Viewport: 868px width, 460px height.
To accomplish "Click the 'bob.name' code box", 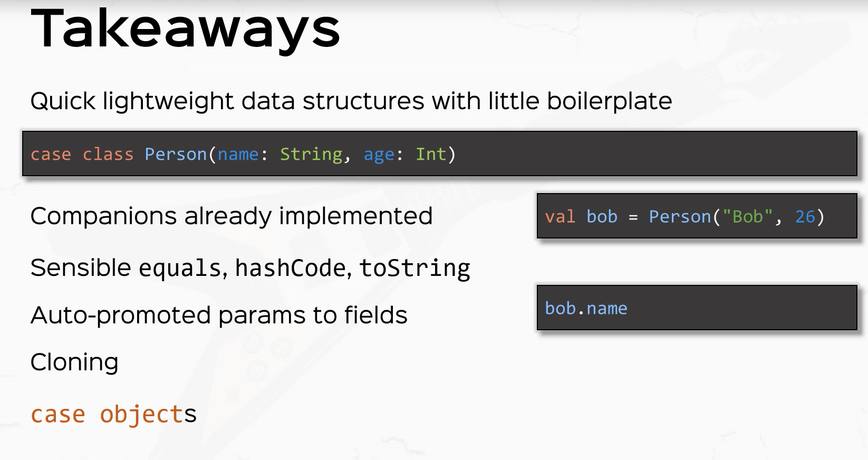I will pyautogui.click(x=697, y=308).
